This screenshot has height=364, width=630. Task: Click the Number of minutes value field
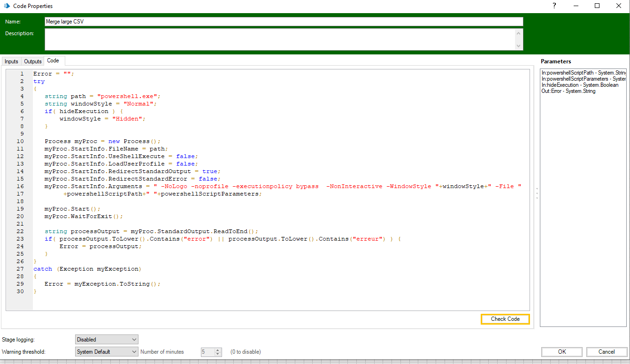207,352
